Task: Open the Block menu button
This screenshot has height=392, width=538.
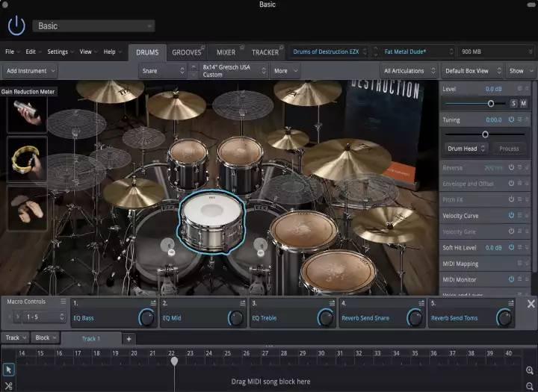Action: point(46,337)
